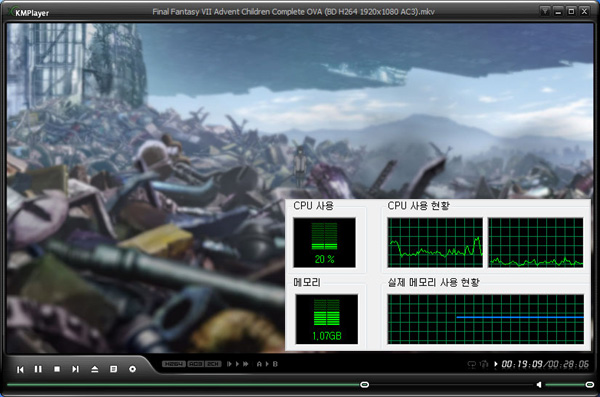Stop the video playback
Screen dimensions: 600x397
point(57,369)
